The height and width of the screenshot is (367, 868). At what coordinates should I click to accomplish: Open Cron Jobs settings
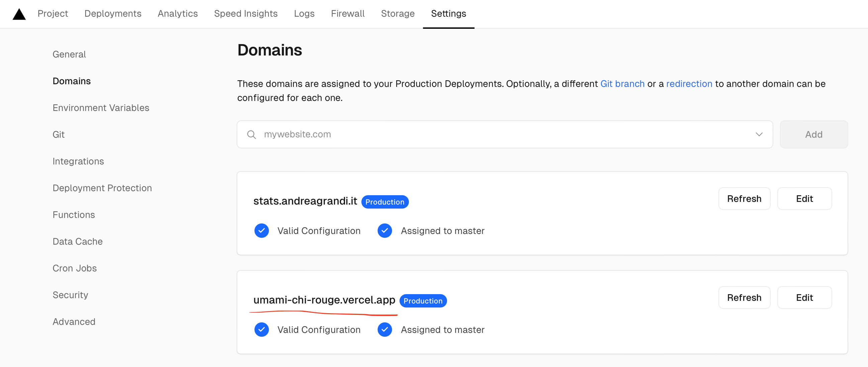click(x=75, y=268)
